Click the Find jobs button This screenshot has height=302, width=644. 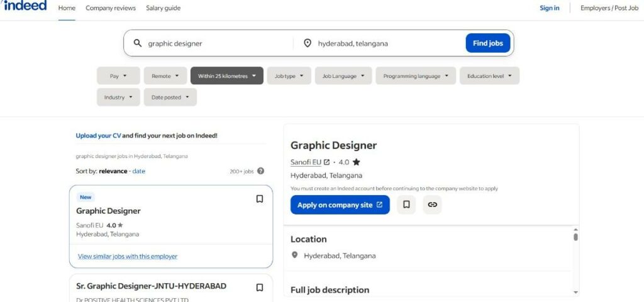click(x=488, y=43)
